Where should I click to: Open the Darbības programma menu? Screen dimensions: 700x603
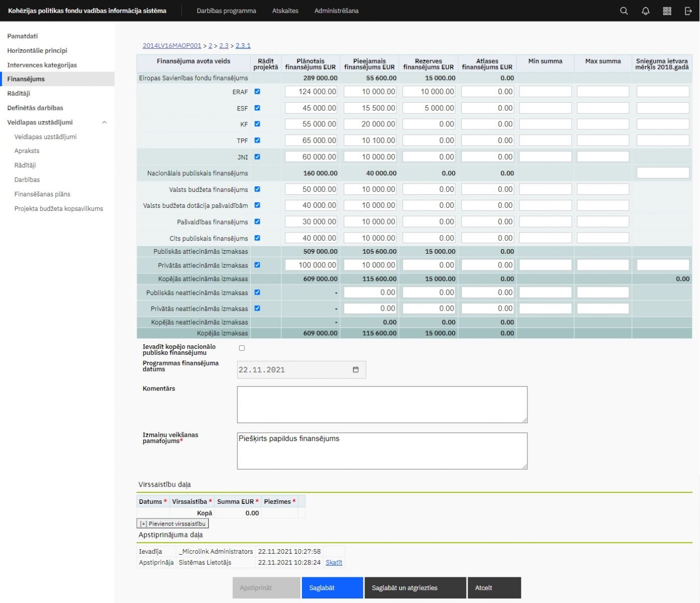coord(226,11)
